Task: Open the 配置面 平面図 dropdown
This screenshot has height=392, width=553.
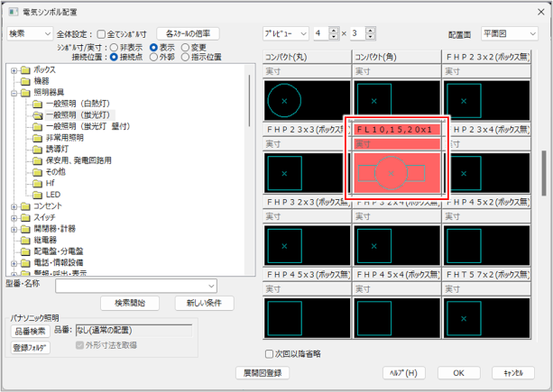Action: (510, 33)
